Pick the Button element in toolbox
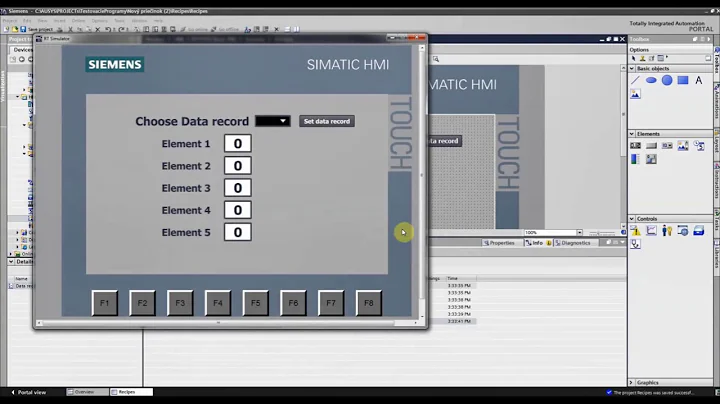720x404 pixels. coord(651,146)
